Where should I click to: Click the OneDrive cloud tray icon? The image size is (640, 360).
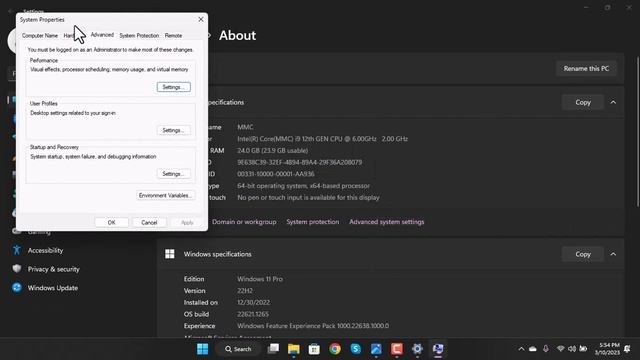pyautogui.click(x=533, y=349)
